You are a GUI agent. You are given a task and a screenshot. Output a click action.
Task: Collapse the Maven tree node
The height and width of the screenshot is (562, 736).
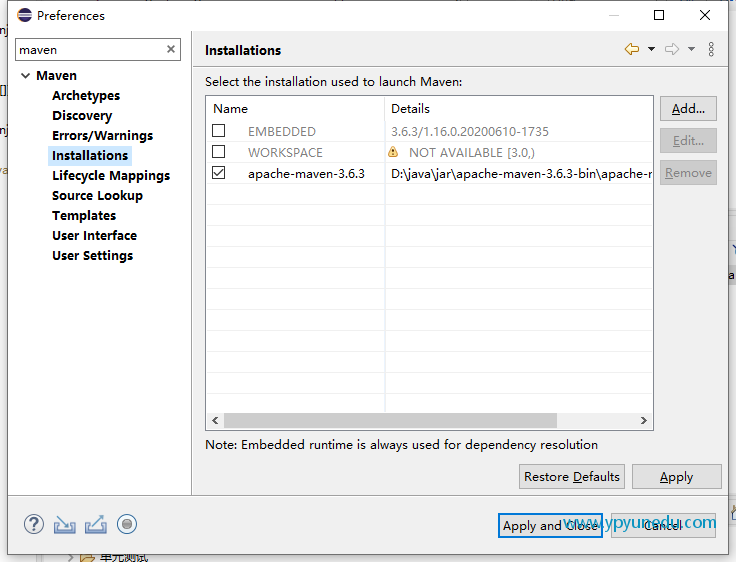click(x=26, y=76)
